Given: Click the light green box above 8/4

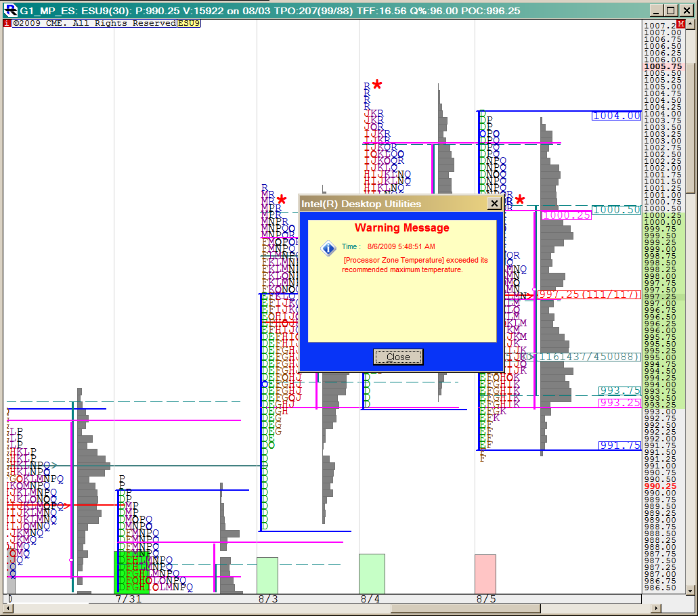Looking at the screenshot, I should click(372, 574).
